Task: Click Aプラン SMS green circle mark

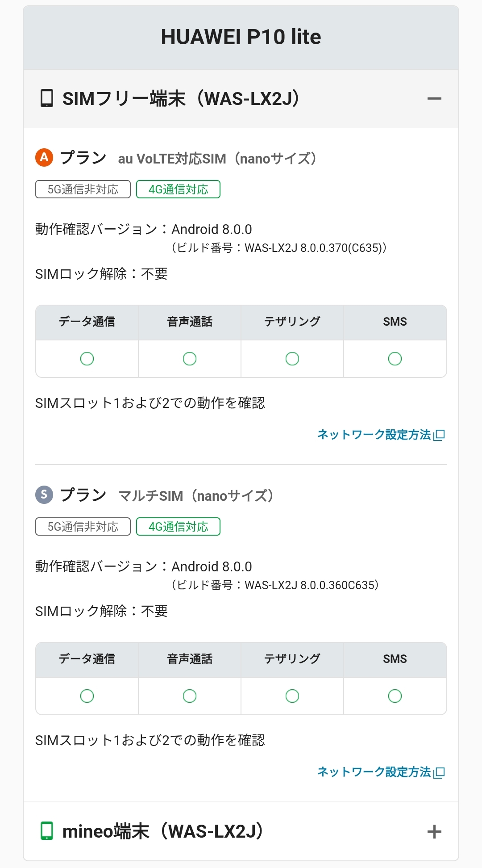Action: click(395, 359)
